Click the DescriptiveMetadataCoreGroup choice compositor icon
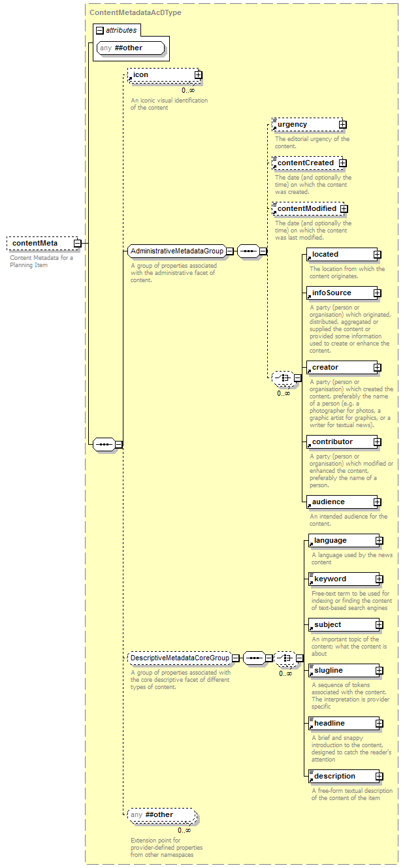405x868 pixels. [284, 658]
